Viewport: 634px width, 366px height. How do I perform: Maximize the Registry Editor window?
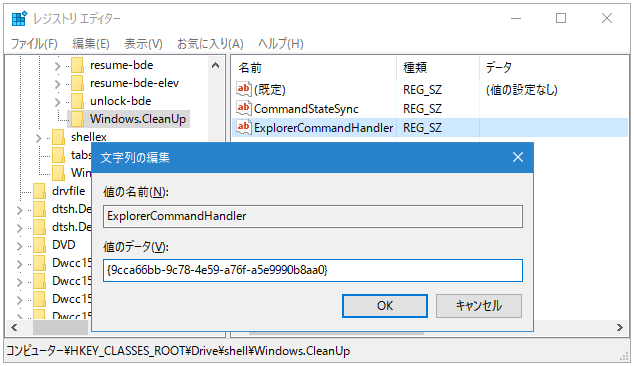pyautogui.click(x=561, y=18)
